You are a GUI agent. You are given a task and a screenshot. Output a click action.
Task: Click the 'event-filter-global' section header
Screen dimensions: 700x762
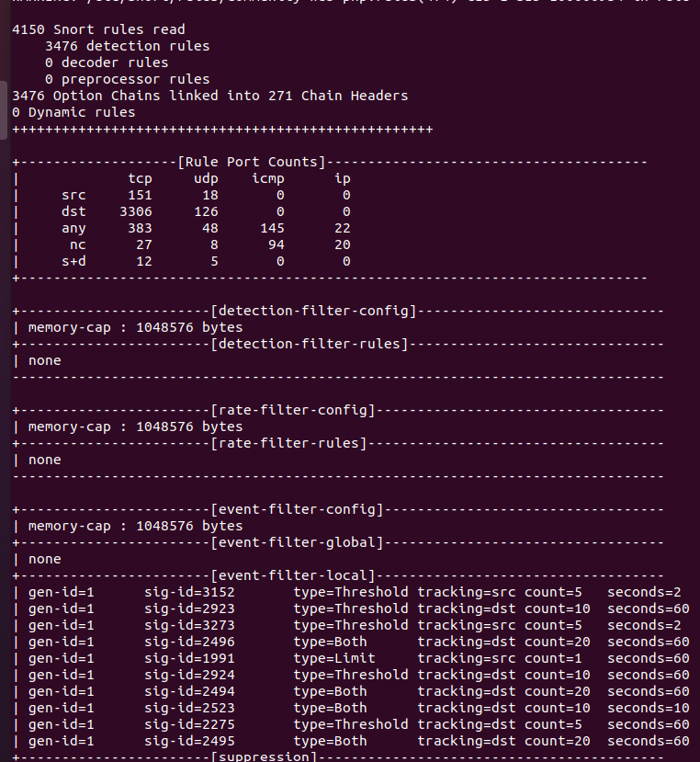point(296,542)
